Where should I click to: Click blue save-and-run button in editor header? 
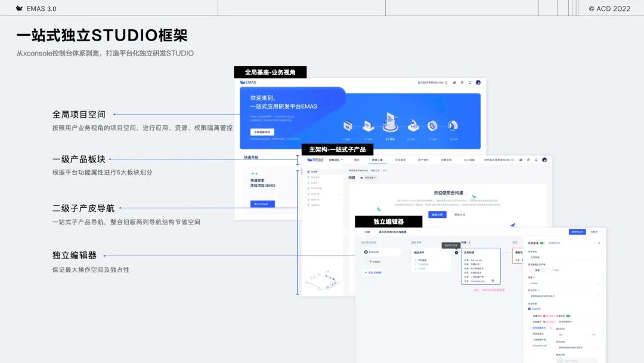pyautogui.click(x=577, y=232)
